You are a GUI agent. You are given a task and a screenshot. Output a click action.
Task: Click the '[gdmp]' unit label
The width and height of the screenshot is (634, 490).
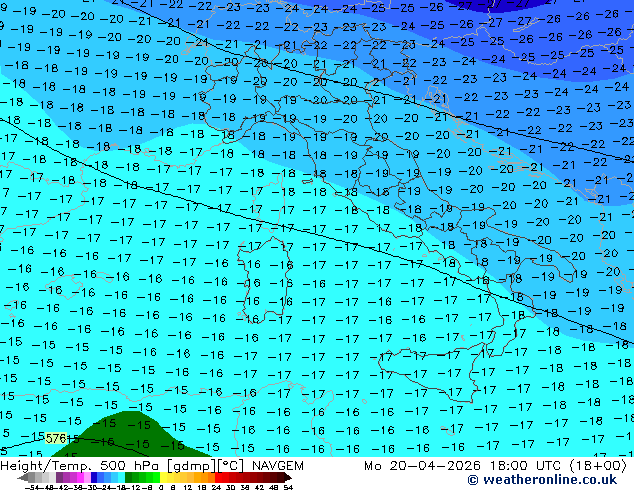click(191, 466)
